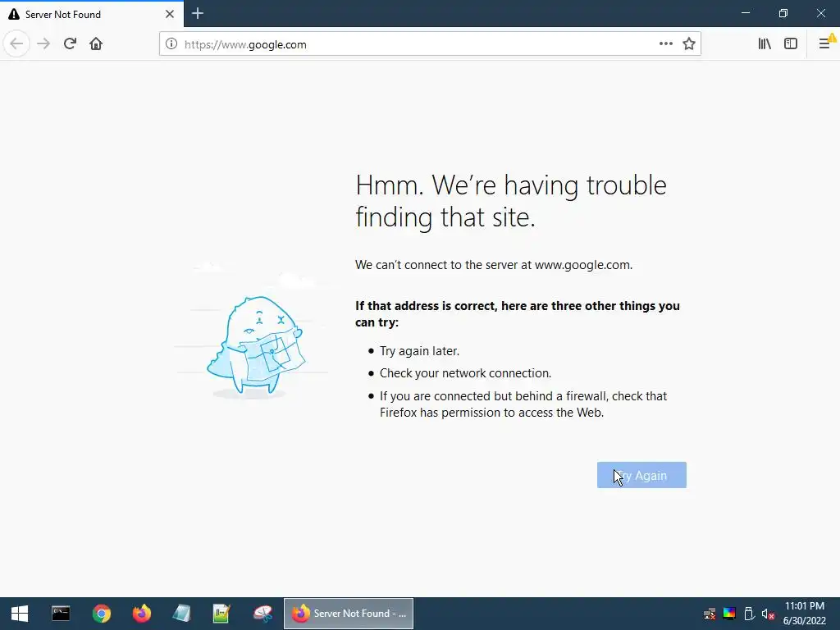
Task: Open the Windows Start menu
Action: coord(20,614)
